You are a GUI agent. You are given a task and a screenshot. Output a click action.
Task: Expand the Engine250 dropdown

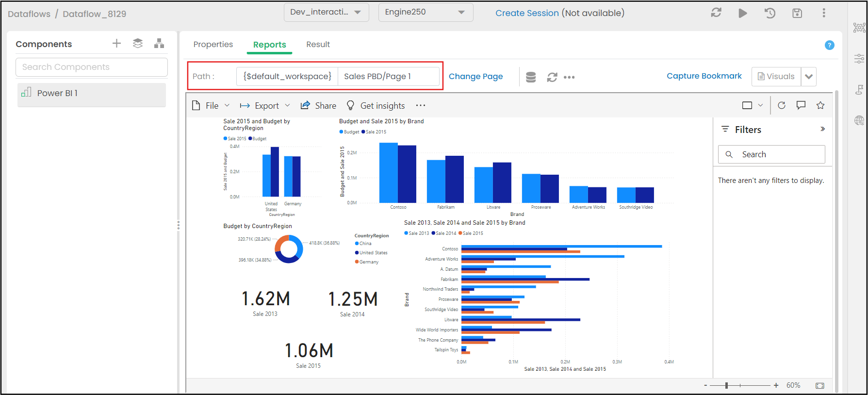tap(426, 12)
